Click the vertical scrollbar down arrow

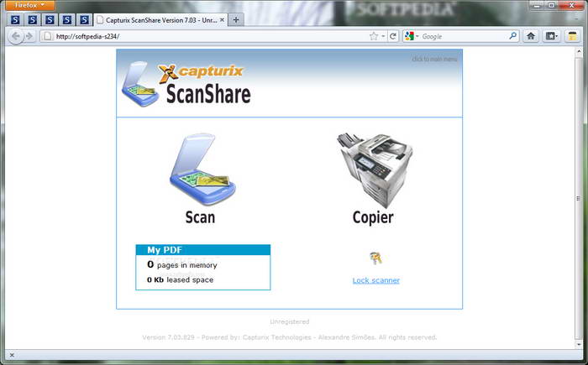579,345
